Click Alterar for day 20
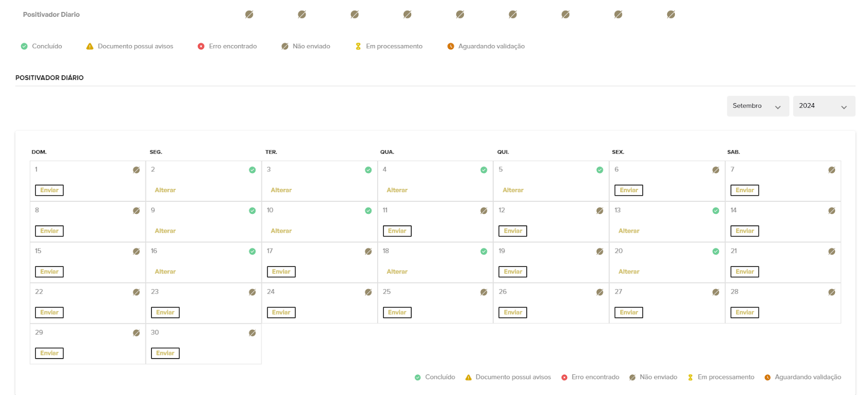The image size is (868, 395). 629,272
